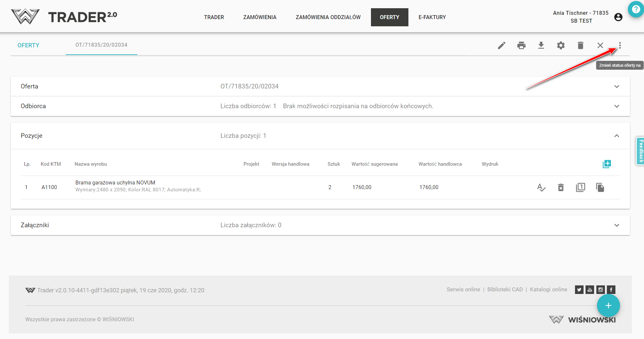Viewport: 644px width, 339px height.
Task: Delete the offer with top trash icon
Action: pos(580,45)
